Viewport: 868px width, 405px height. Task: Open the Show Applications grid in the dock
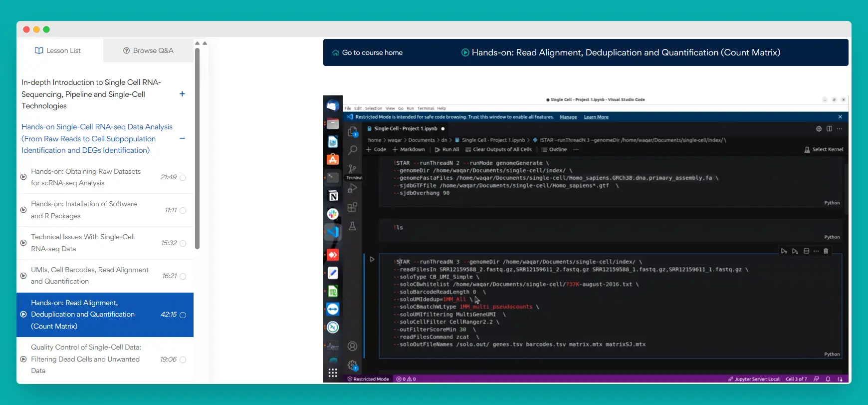pyautogui.click(x=333, y=373)
